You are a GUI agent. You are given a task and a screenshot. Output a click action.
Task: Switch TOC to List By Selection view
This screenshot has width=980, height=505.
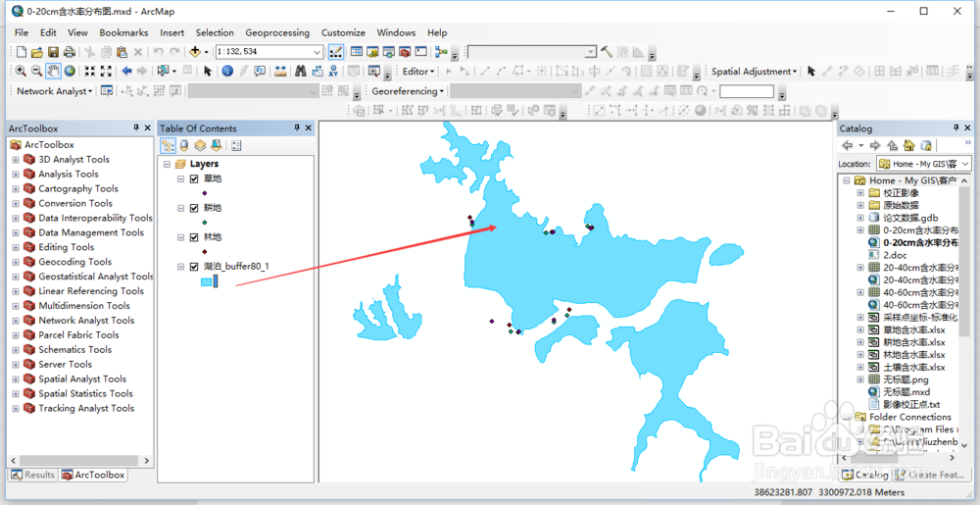point(217,146)
